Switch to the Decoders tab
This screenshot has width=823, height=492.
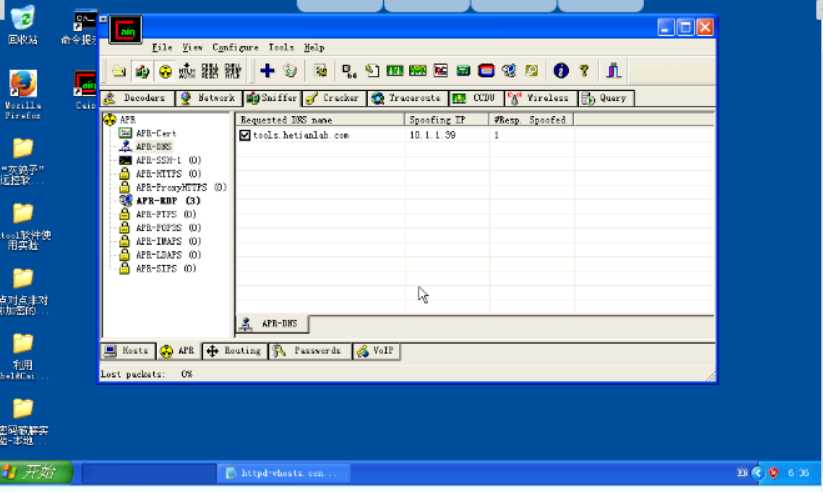click(138, 98)
